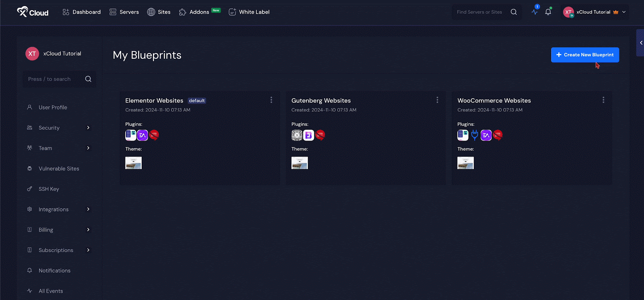Click the default badge on Elementor Websites

197,101
